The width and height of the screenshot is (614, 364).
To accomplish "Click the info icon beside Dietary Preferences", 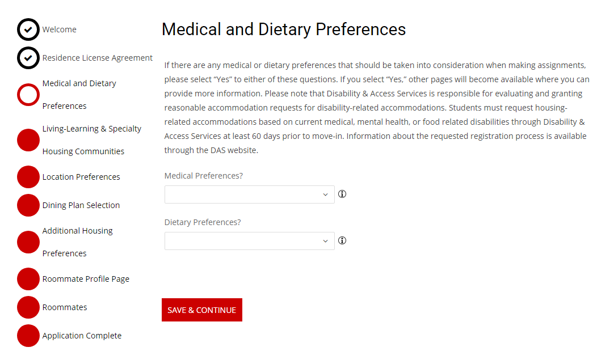I will coord(342,240).
